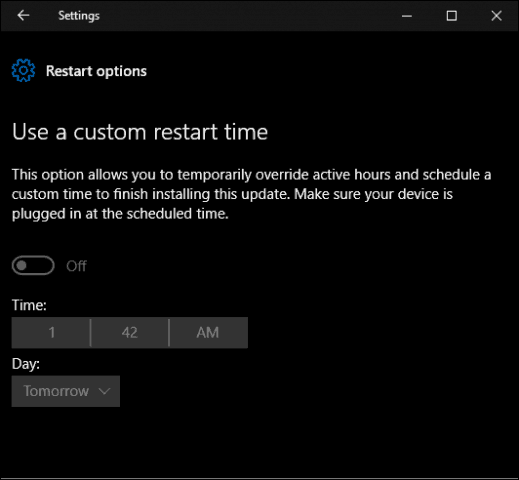Click the blue gear icon beside Restart options
This screenshot has width=519, height=480.
(23, 70)
